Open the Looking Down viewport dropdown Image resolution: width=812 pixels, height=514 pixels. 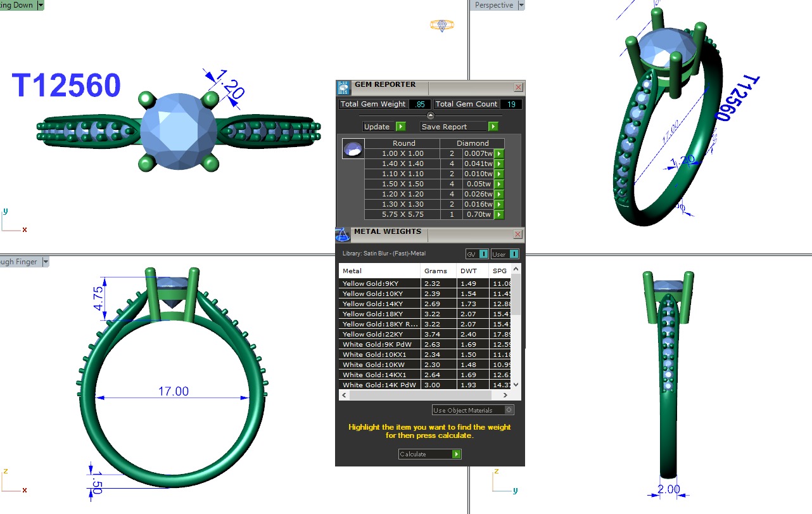coord(41,5)
